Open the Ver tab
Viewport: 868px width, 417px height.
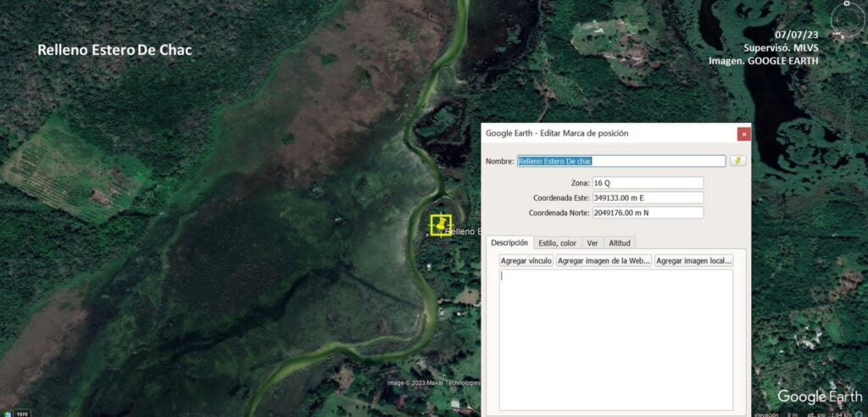pos(593,243)
